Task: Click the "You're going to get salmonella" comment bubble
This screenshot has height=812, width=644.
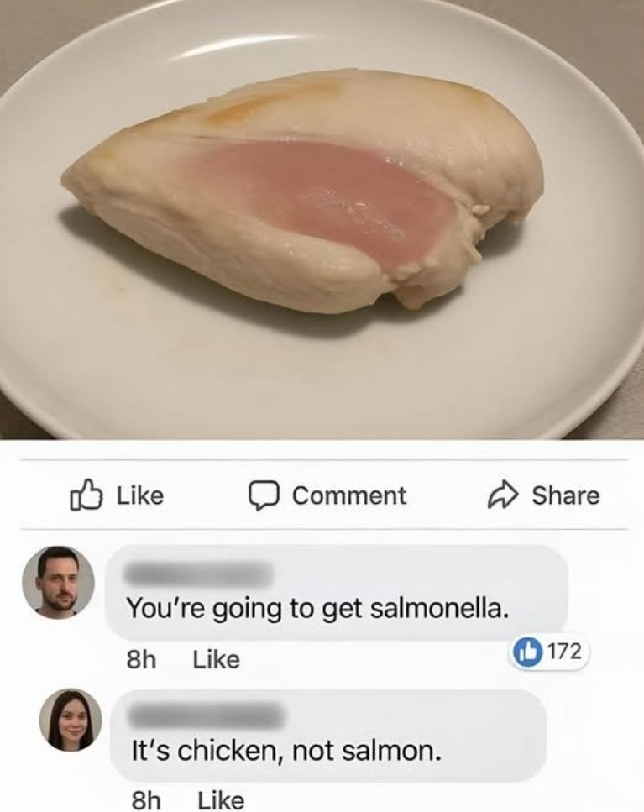Action: coord(337,593)
